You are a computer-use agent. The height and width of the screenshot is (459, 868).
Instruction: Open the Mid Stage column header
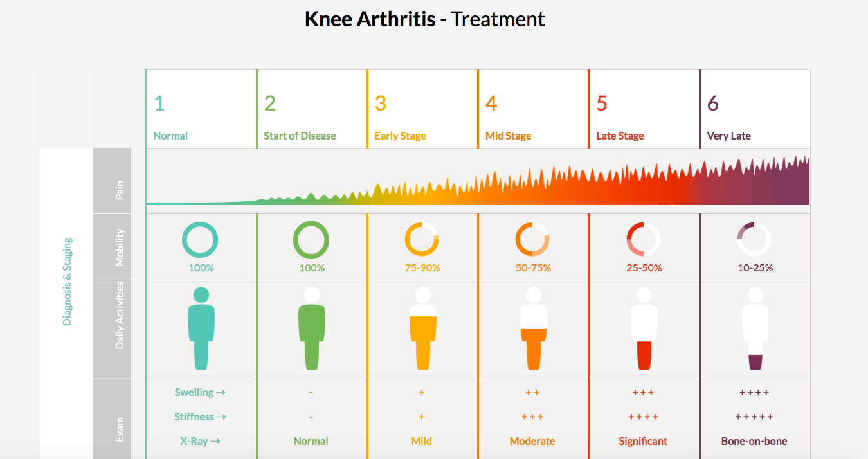532,109
